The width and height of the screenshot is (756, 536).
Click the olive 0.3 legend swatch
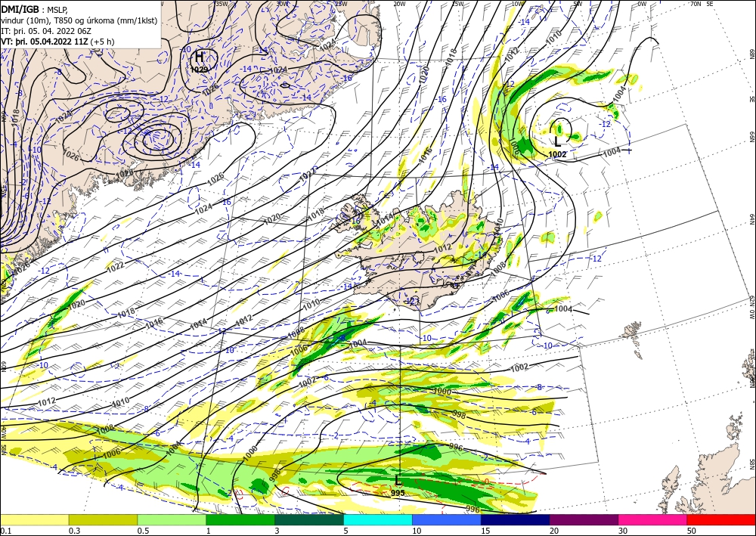click(x=103, y=519)
